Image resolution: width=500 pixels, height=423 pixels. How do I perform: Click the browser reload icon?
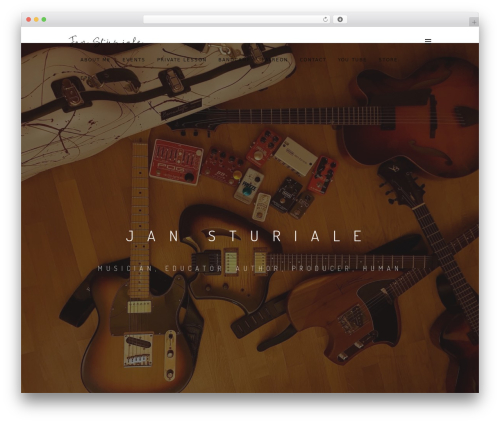tap(325, 20)
